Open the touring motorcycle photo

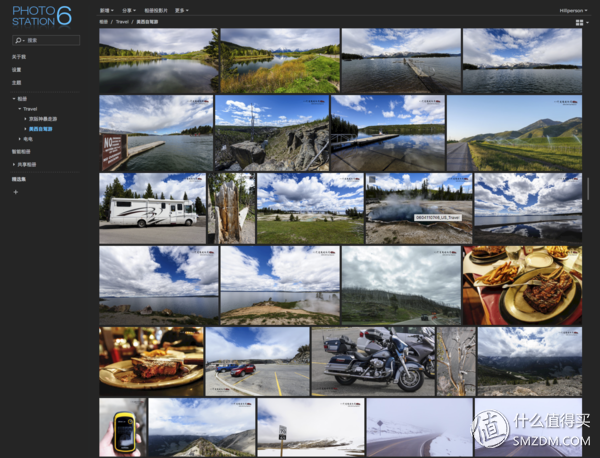(x=373, y=361)
